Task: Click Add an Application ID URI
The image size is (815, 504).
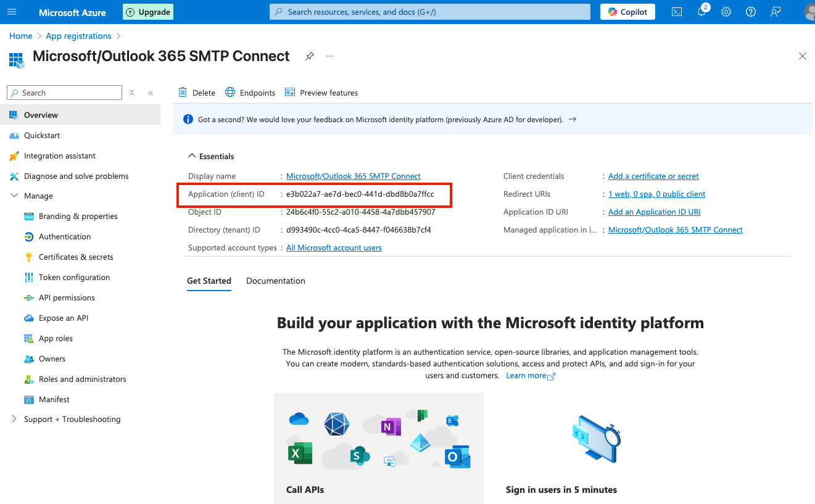Action: [x=655, y=212]
